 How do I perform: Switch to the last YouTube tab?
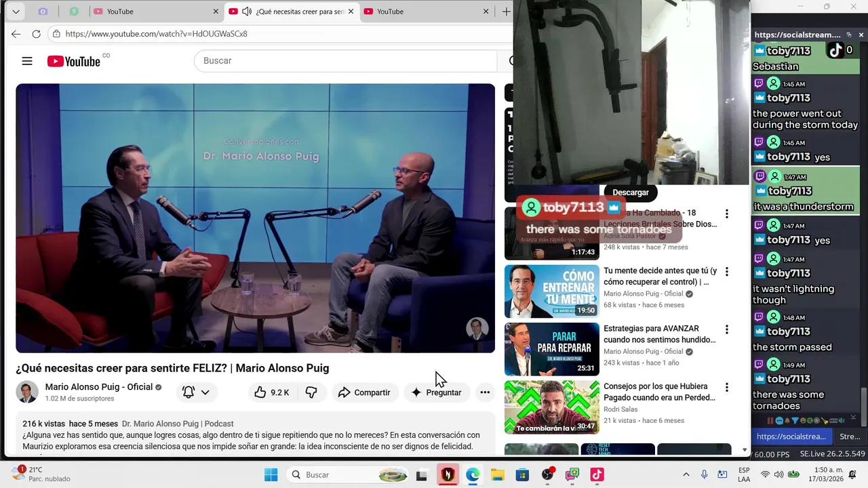(x=427, y=12)
